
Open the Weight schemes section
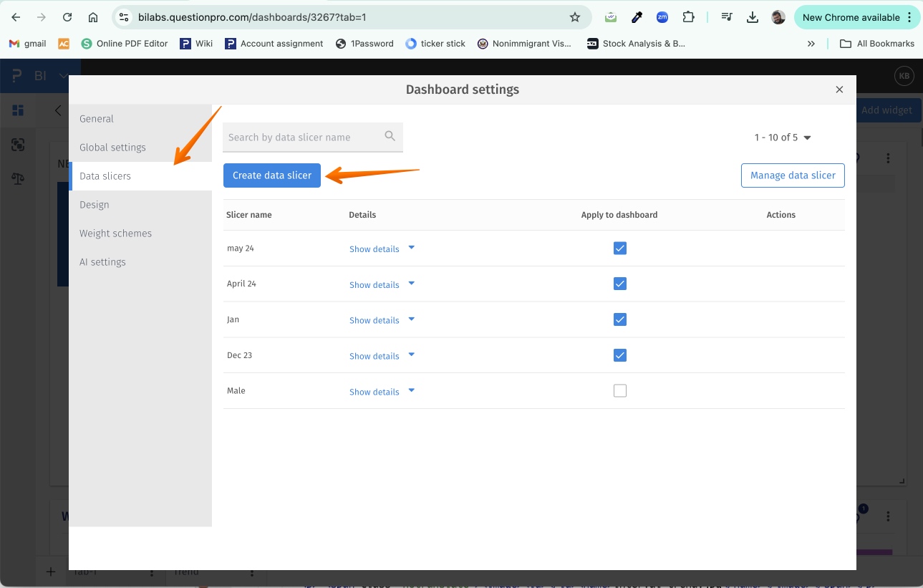click(115, 233)
